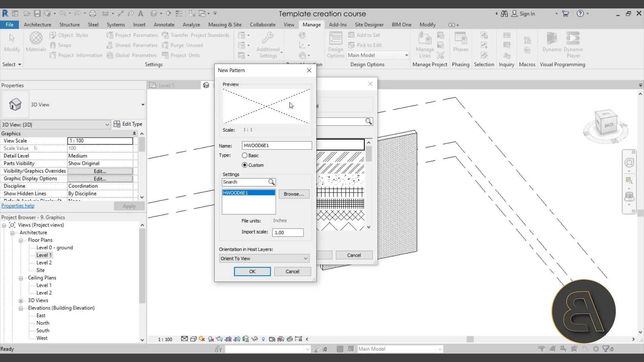This screenshot has height=362, width=644.
Task: Select the Basic pattern type radio button
Action: tap(245, 155)
